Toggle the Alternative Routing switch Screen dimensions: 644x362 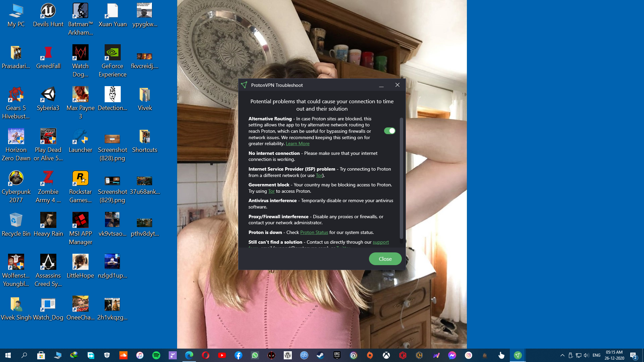coord(389,131)
